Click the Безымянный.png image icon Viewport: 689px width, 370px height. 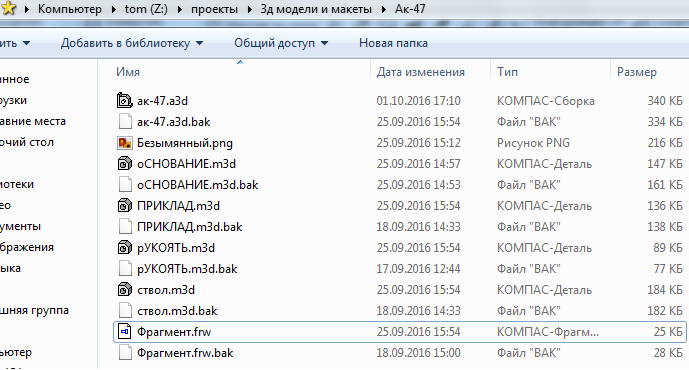coord(125,143)
